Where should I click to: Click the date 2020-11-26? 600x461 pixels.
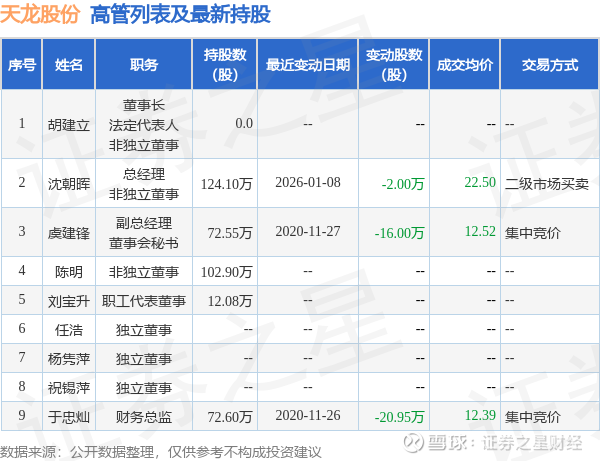[308, 415]
